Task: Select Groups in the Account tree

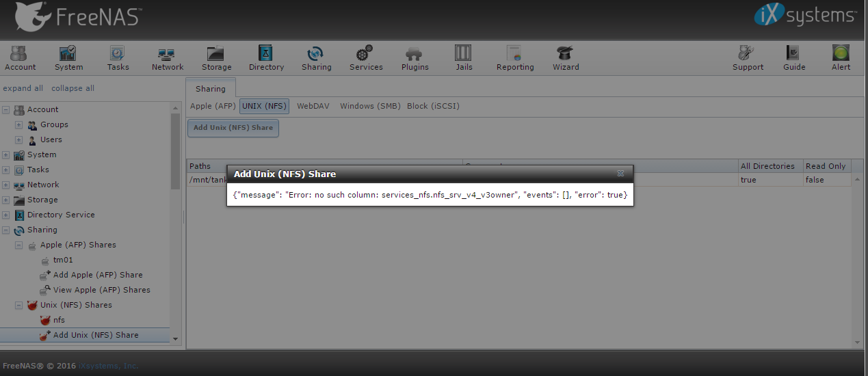Action: click(x=54, y=124)
